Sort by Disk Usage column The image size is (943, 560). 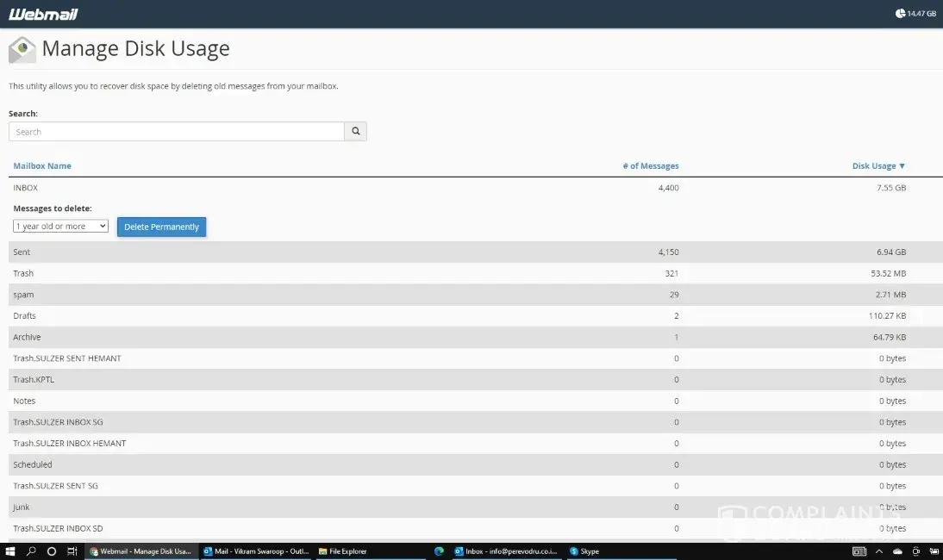(x=878, y=166)
